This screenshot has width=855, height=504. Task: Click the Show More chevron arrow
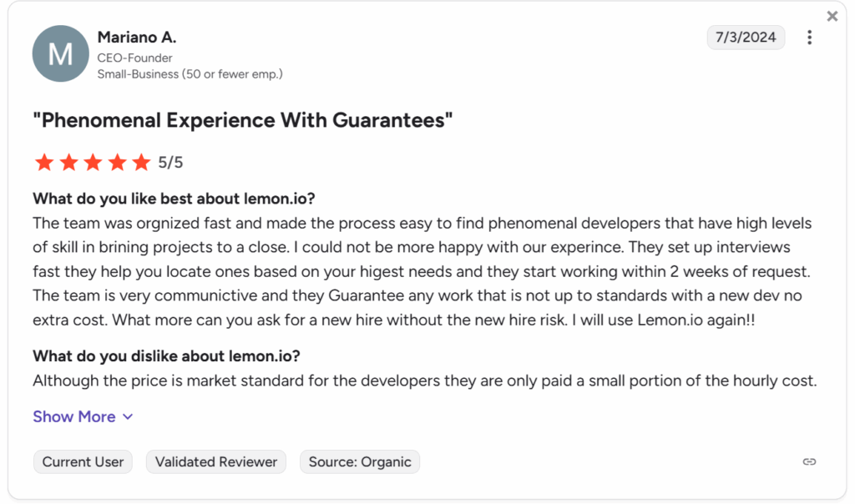click(x=128, y=417)
